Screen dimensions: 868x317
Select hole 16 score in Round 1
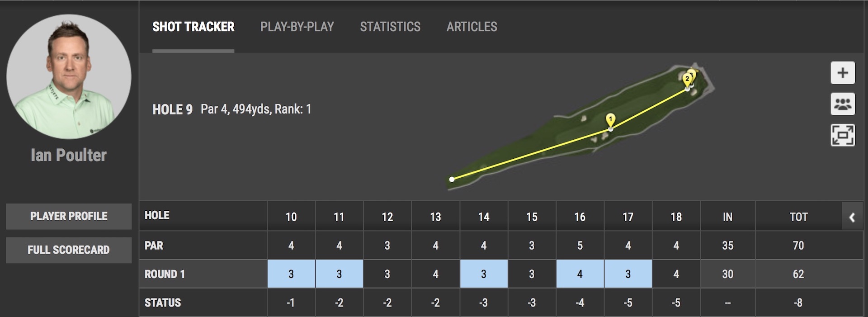(580, 274)
